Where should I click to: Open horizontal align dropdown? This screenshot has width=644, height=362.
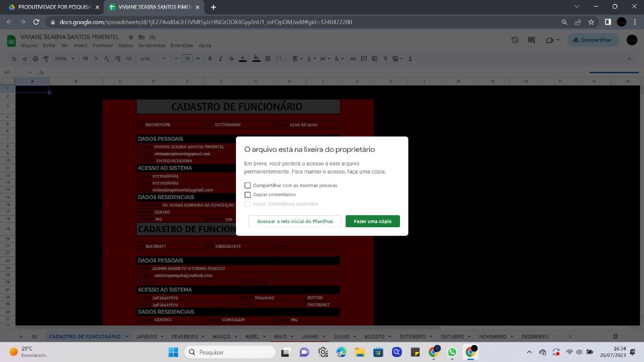297,59
